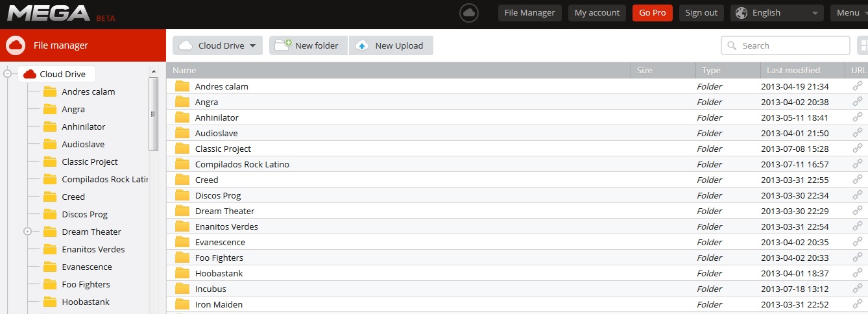The height and width of the screenshot is (314, 868).
Task: Select Compilados Rock Latino in sidebar tree
Action: 105,179
